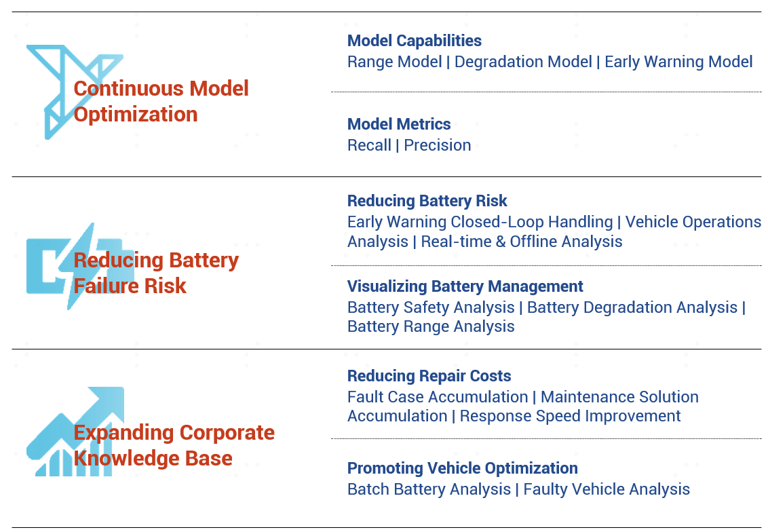Click Response Speed Improvement text
Image resolution: width=768 pixels, height=532 pixels.
[570, 416]
